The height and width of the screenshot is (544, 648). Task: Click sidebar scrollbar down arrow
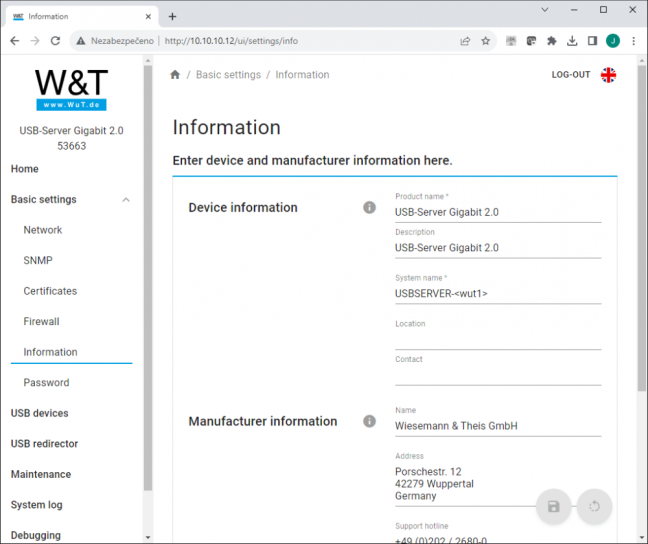pos(148,537)
